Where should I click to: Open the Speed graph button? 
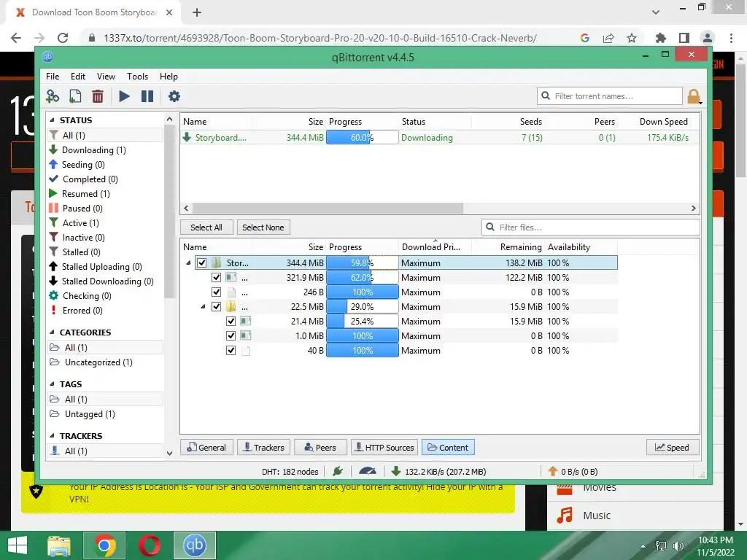672,448
